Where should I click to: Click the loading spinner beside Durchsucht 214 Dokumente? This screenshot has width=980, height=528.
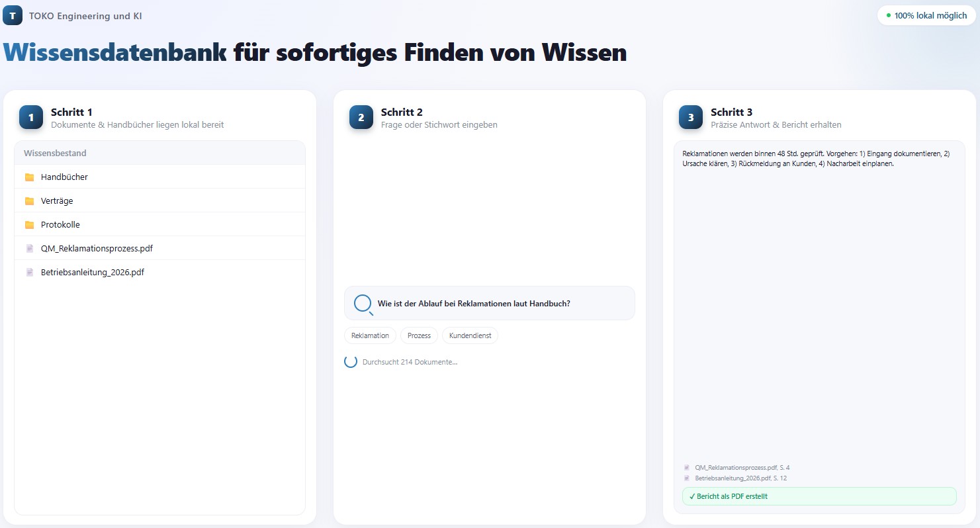point(351,362)
